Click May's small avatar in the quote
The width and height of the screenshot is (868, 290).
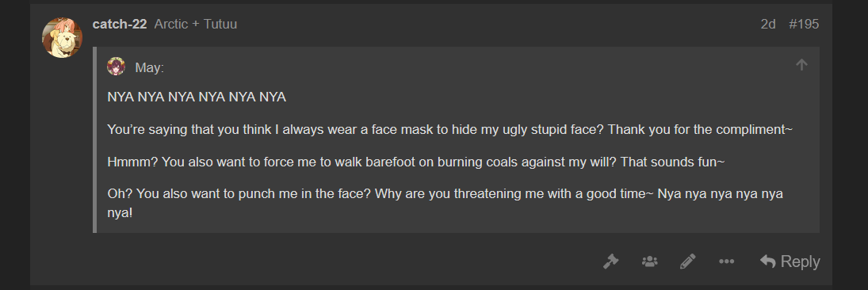tap(117, 67)
